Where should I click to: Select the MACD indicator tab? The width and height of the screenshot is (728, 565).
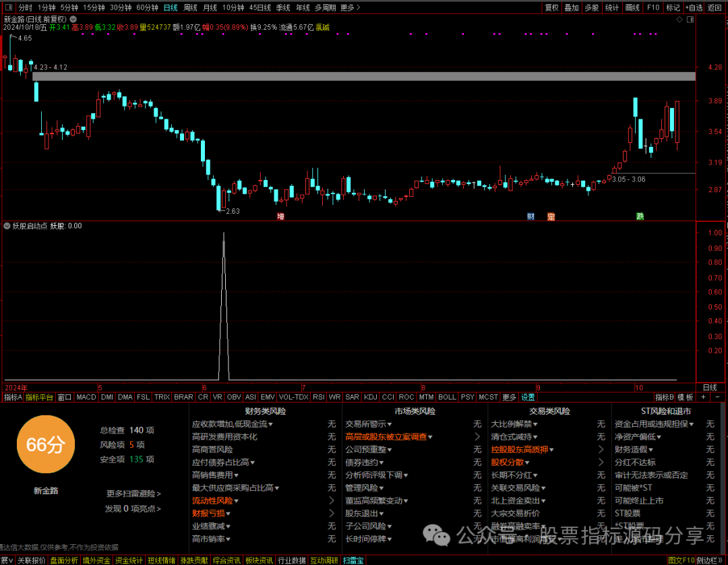(x=86, y=397)
